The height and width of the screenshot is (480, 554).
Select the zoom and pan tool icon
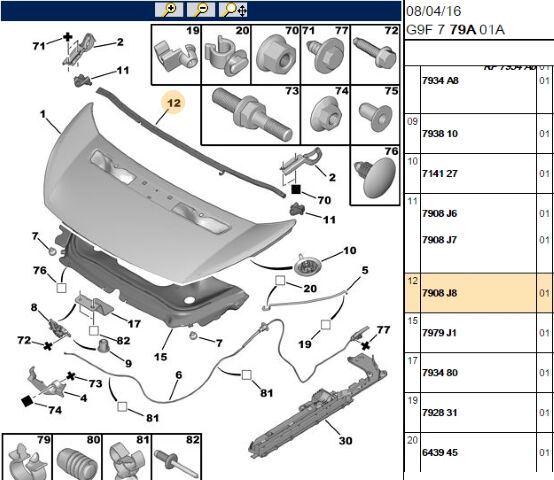pos(233,10)
